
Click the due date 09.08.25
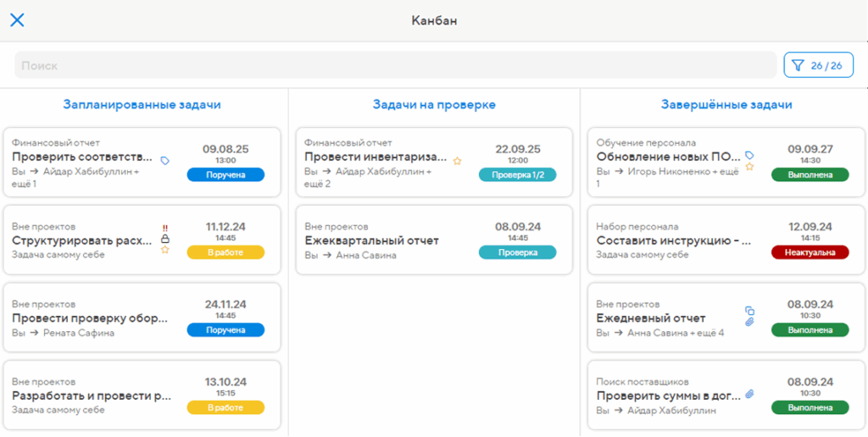pos(225,149)
